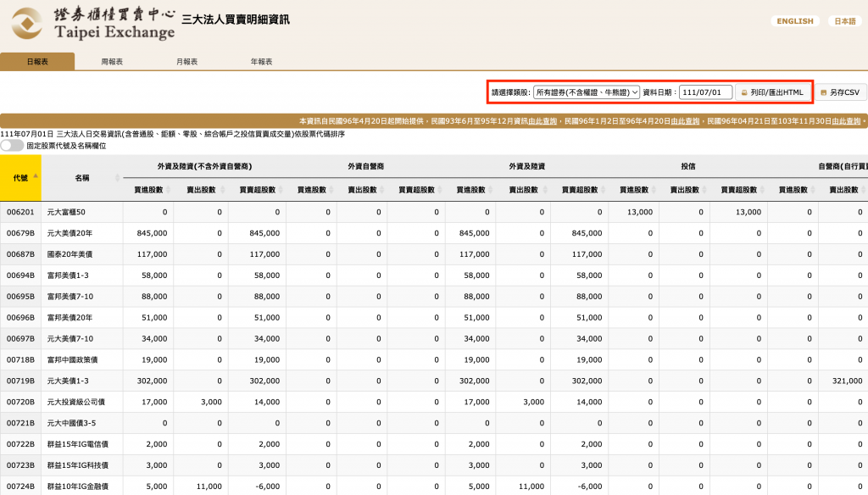868x495 pixels.
Task: Sort 賣出股數 under 自營商(自行買賣)
Action: [863, 190]
